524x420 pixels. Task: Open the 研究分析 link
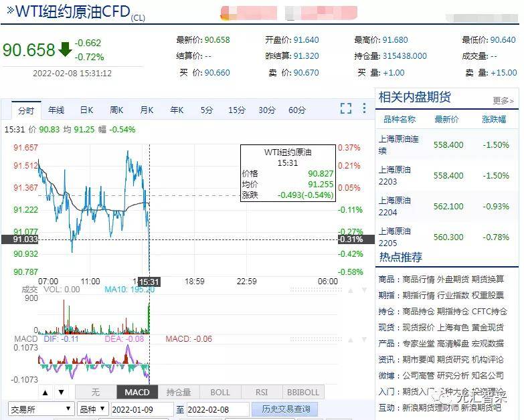[453, 376]
